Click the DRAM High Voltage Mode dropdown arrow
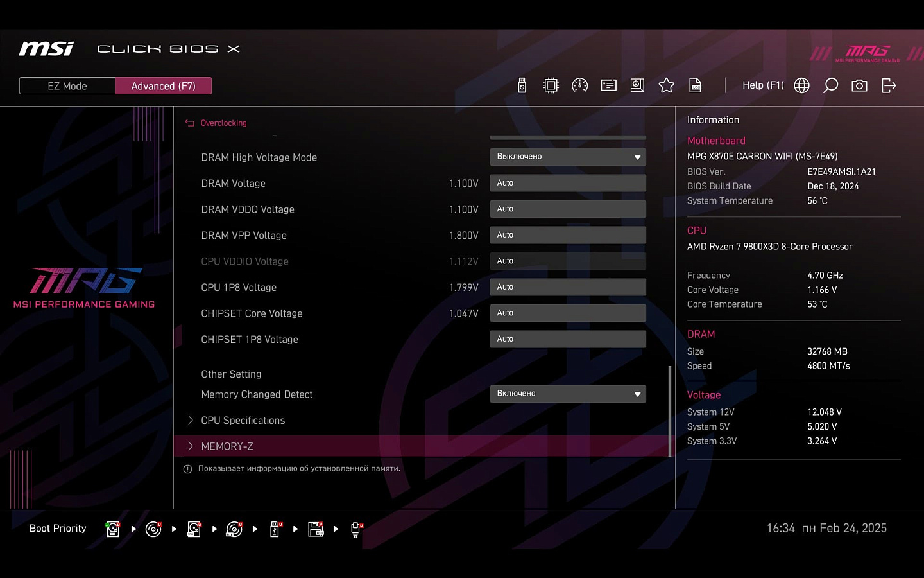 tap(637, 157)
